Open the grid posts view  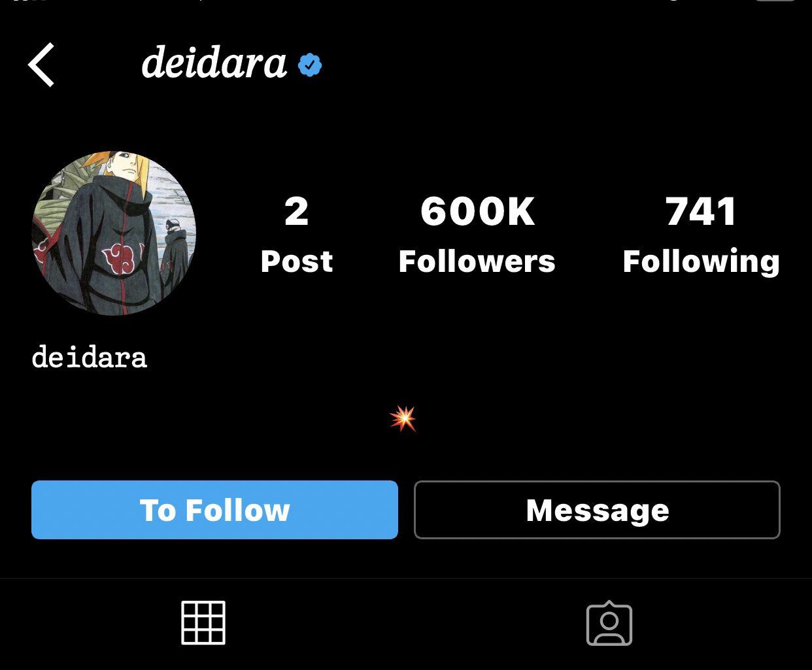[x=203, y=623]
